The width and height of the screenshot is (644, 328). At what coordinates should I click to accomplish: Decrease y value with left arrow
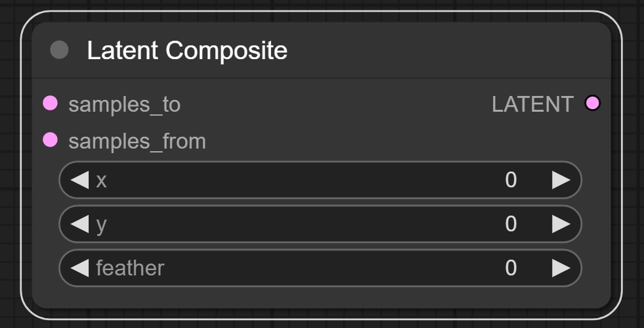coord(79,224)
